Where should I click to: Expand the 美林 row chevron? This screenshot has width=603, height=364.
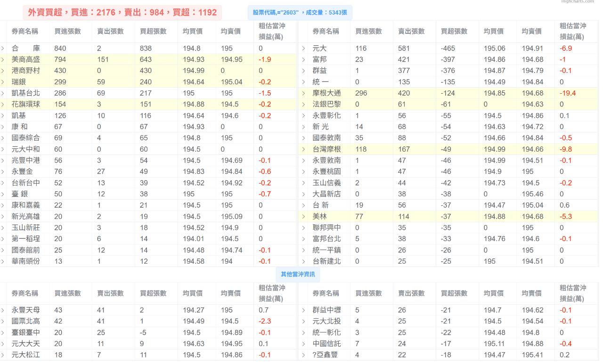click(x=303, y=217)
